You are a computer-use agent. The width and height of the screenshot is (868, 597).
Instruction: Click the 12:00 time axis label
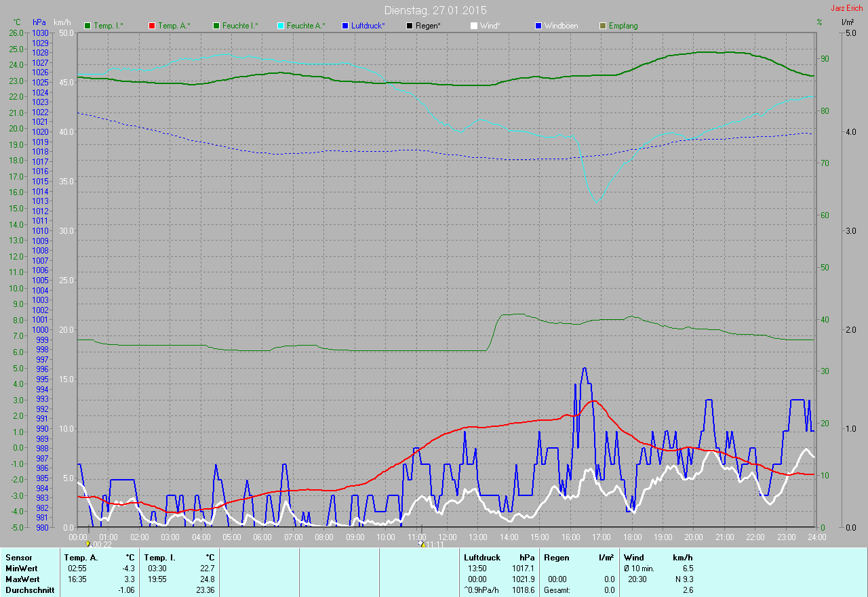click(x=447, y=537)
